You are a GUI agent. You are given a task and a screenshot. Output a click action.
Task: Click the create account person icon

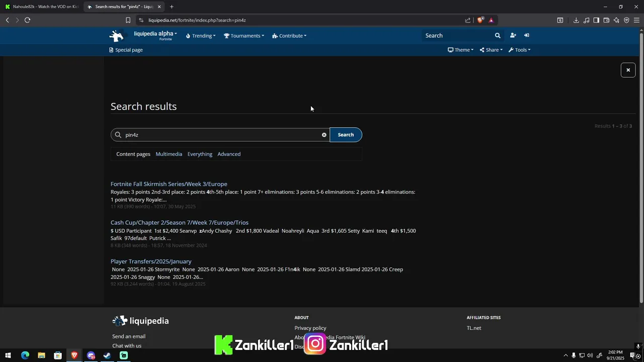tap(513, 35)
